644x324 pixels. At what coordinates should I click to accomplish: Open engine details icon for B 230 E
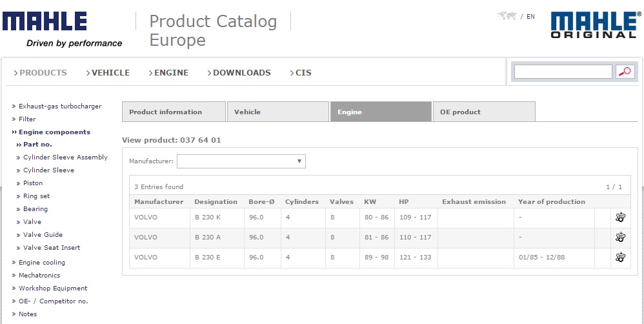coord(620,258)
